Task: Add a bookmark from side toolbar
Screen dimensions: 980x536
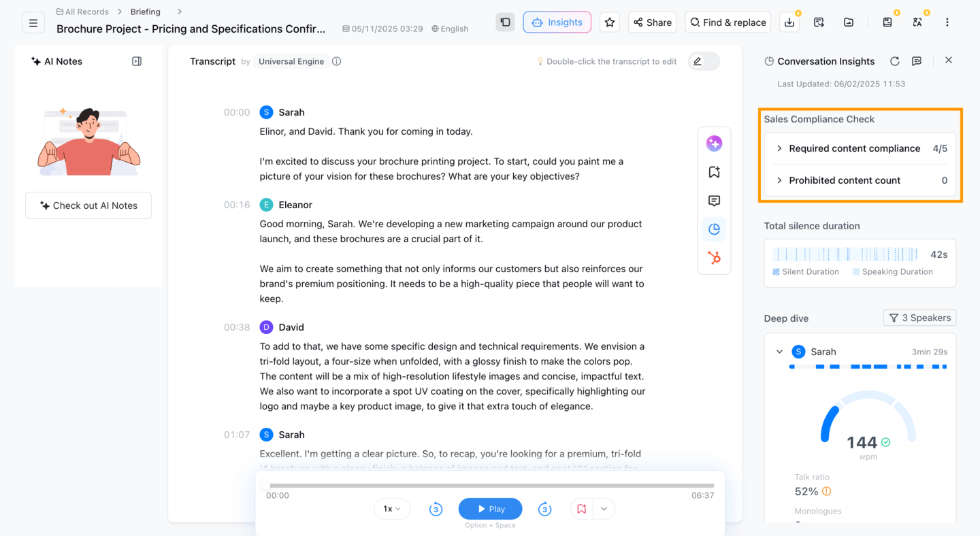Action: pos(714,172)
